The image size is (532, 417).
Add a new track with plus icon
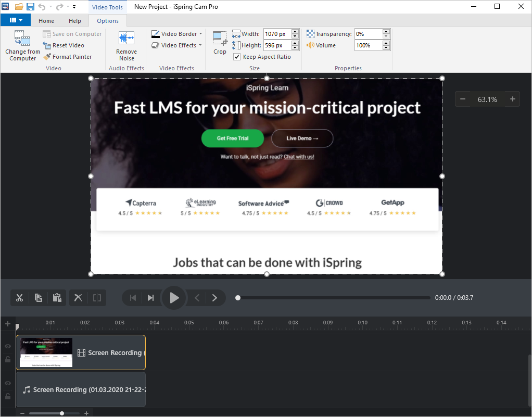[8, 324]
